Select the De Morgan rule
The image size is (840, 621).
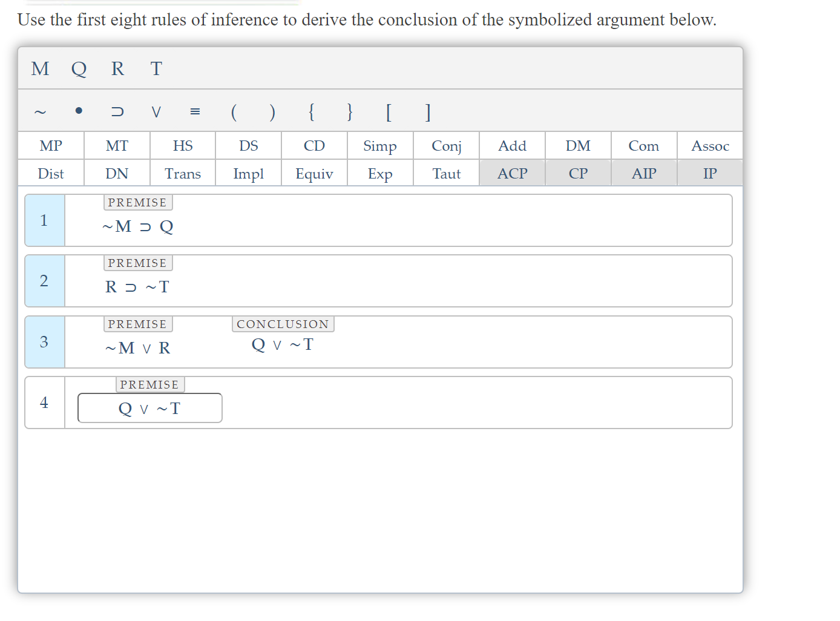tap(578, 145)
